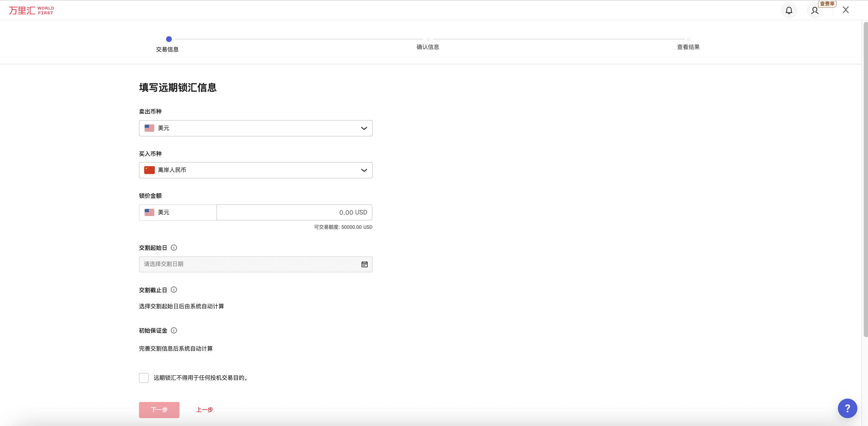Open the 锁价金额 美元 currency selector
Image resolution: width=868 pixels, height=426 pixels.
178,212
